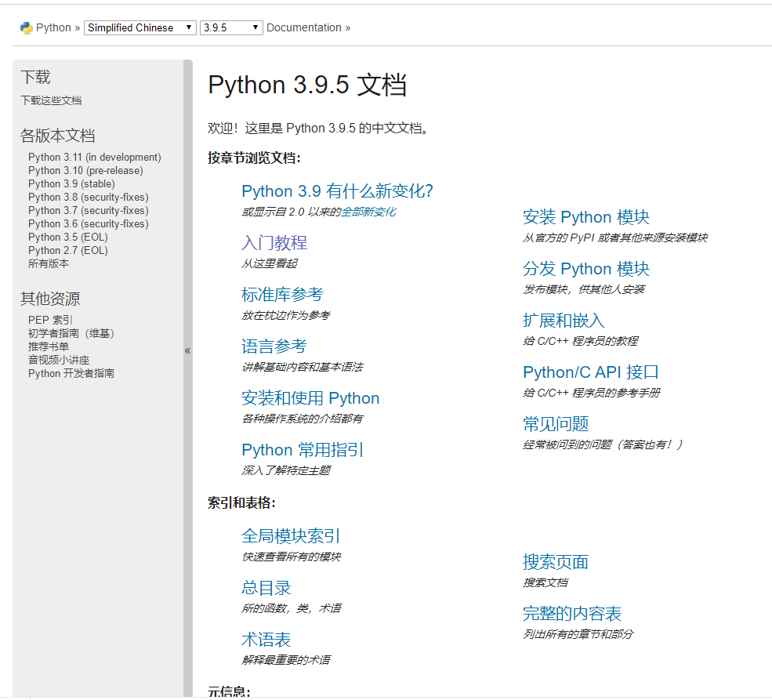The width and height of the screenshot is (772, 700).
Task: Click the 按章节浏览文档 section heading
Action: point(254,158)
